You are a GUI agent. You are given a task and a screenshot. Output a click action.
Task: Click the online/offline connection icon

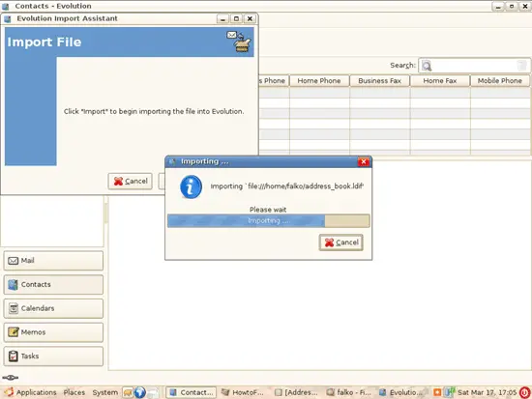(11, 378)
